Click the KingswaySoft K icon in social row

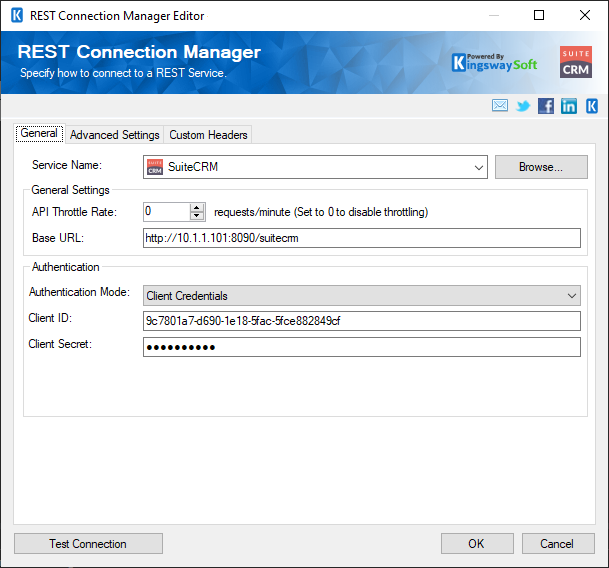coord(592,106)
